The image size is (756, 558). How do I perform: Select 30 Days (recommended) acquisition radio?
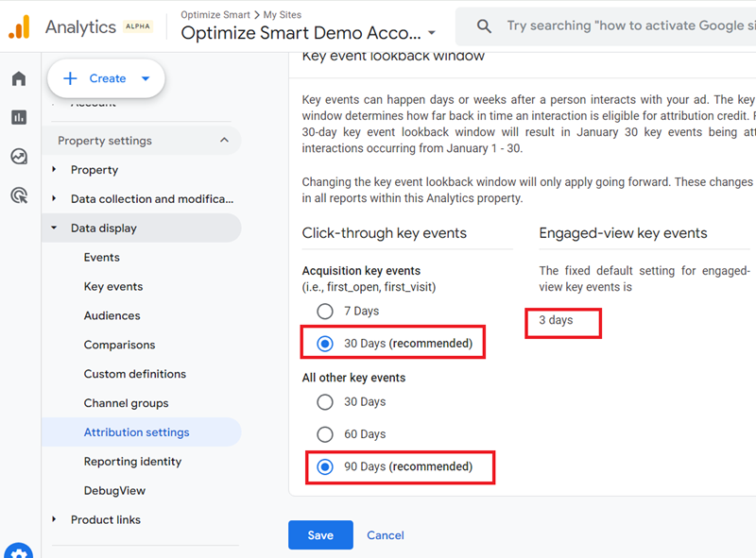coord(325,344)
